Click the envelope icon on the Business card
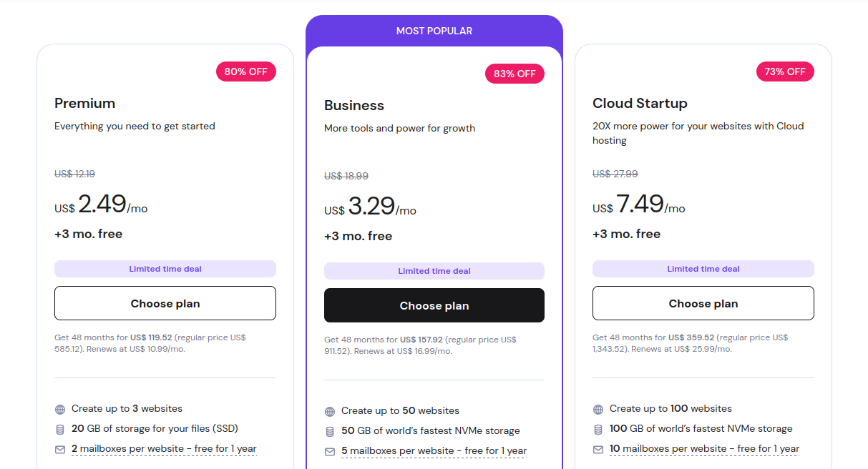Viewport: 868px width, 469px height. (x=329, y=450)
